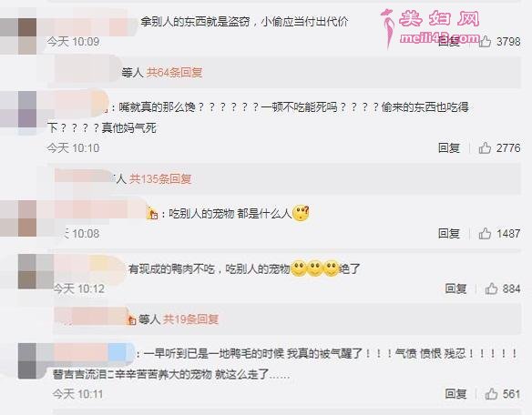This screenshot has height=415, width=532.
Task: Expand the 共19条回复 reply thread
Action: [190, 319]
